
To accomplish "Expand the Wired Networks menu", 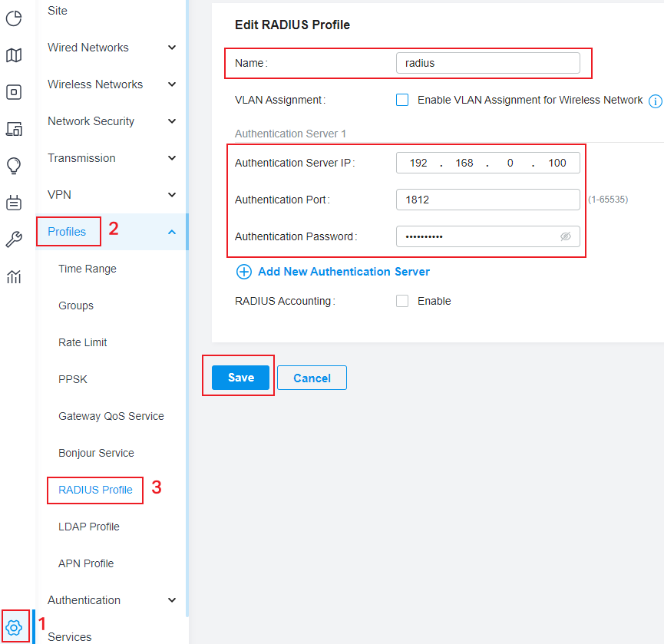I will click(x=112, y=48).
